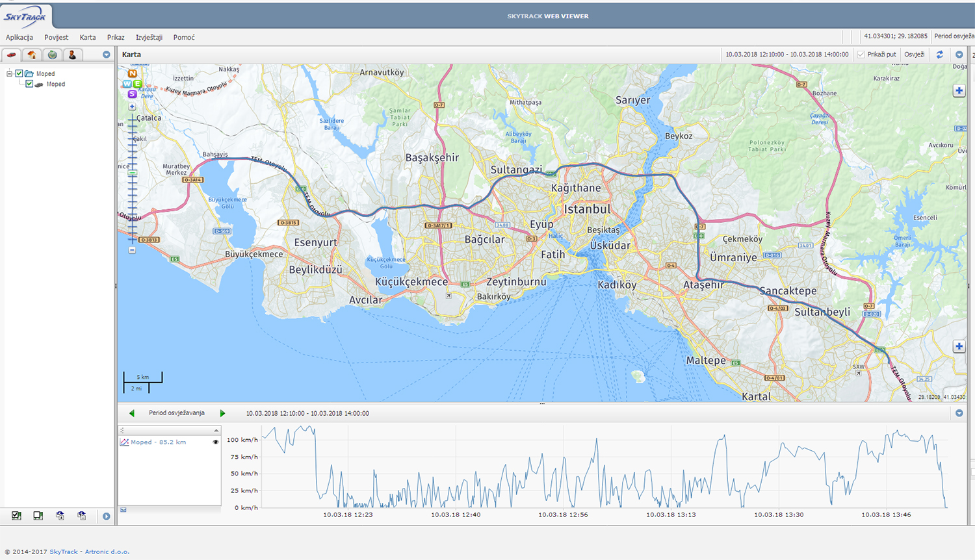Open the house locations tab
Screen dimensions: 975x560
click(x=32, y=55)
